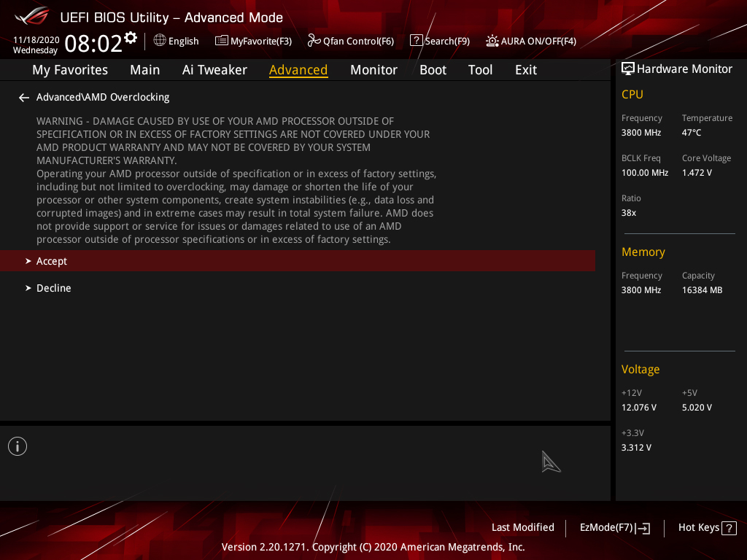Viewport: 747px width, 560px height.
Task: Choose the English language option
Action: click(x=183, y=42)
